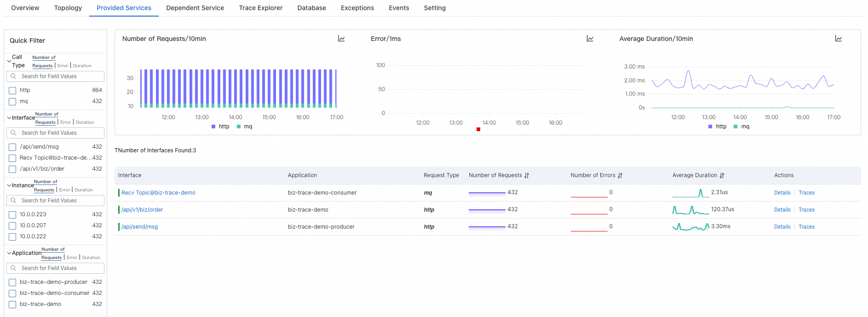The width and height of the screenshot is (868, 317).
Task: Collapse the Call Type filter section
Action: click(x=9, y=61)
